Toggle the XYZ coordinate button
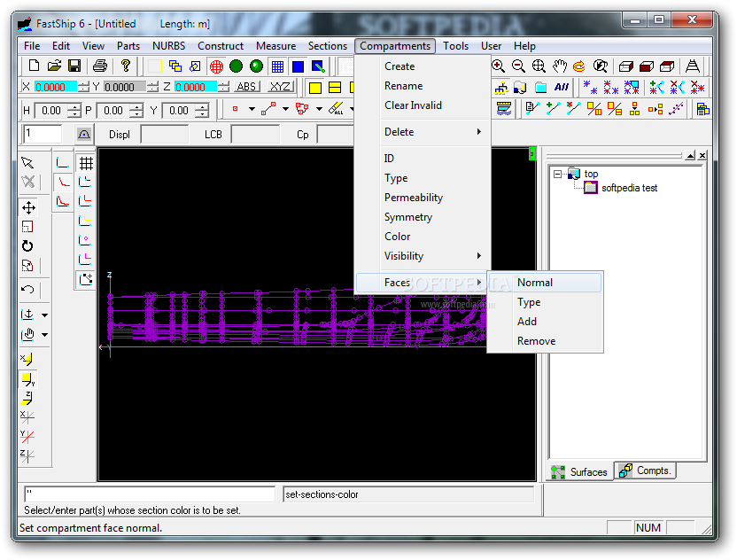Screen dimensions: 737x560 pyautogui.click(x=280, y=87)
